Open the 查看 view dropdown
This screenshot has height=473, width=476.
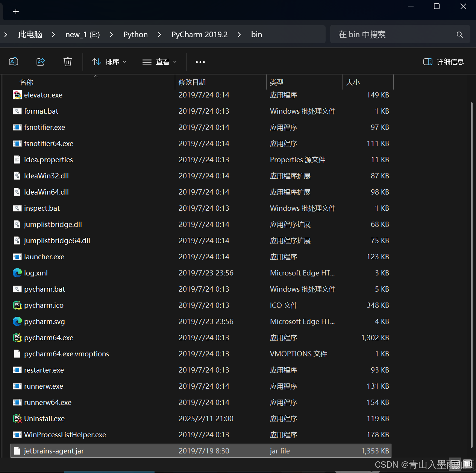(159, 62)
